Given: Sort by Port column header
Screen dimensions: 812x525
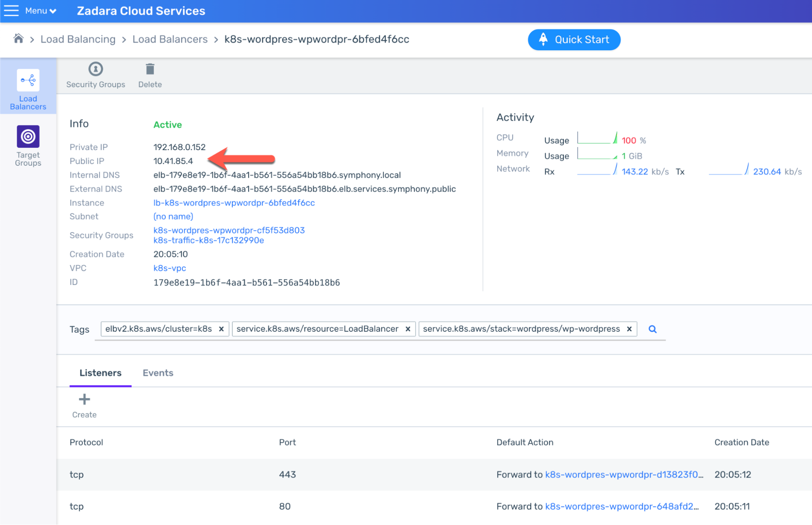Looking at the screenshot, I should pyautogui.click(x=287, y=442).
